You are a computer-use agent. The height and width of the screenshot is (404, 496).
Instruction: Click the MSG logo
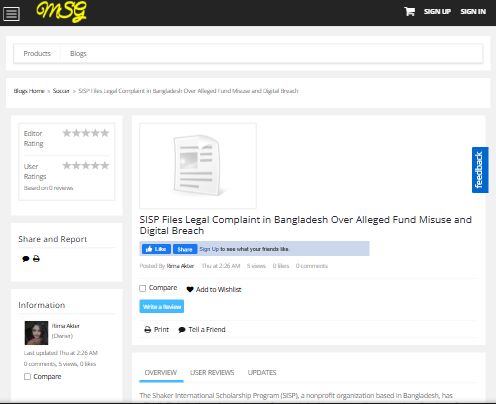(61, 12)
